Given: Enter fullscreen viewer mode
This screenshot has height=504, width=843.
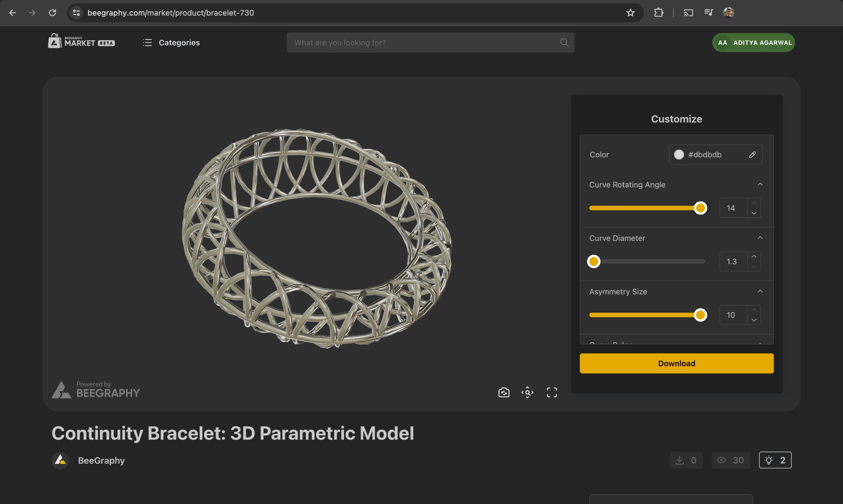Looking at the screenshot, I should (552, 392).
